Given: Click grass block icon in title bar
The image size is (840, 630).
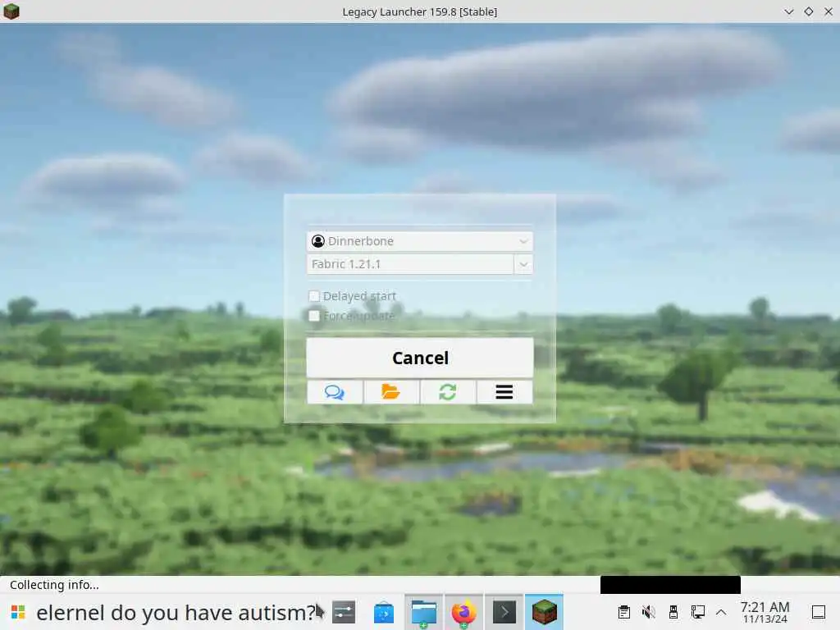Looking at the screenshot, I should [x=11, y=11].
